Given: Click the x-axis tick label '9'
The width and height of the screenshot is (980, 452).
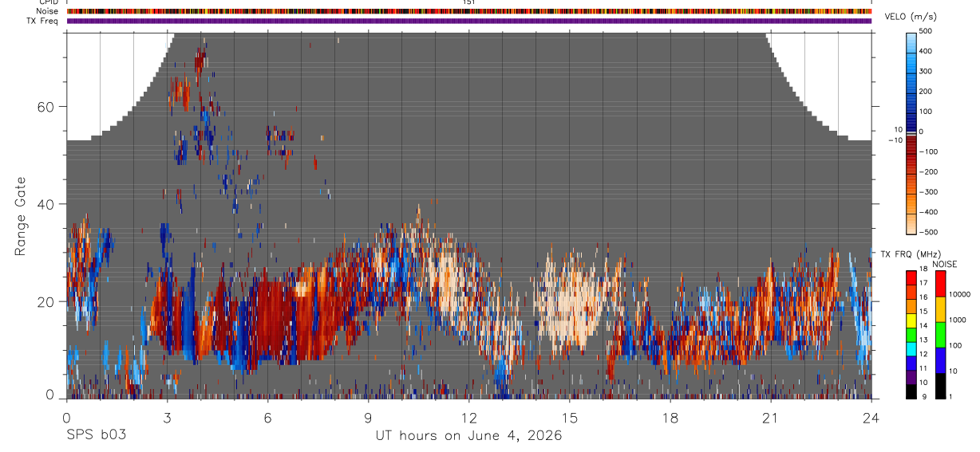Looking at the screenshot, I should pyautogui.click(x=369, y=417).
